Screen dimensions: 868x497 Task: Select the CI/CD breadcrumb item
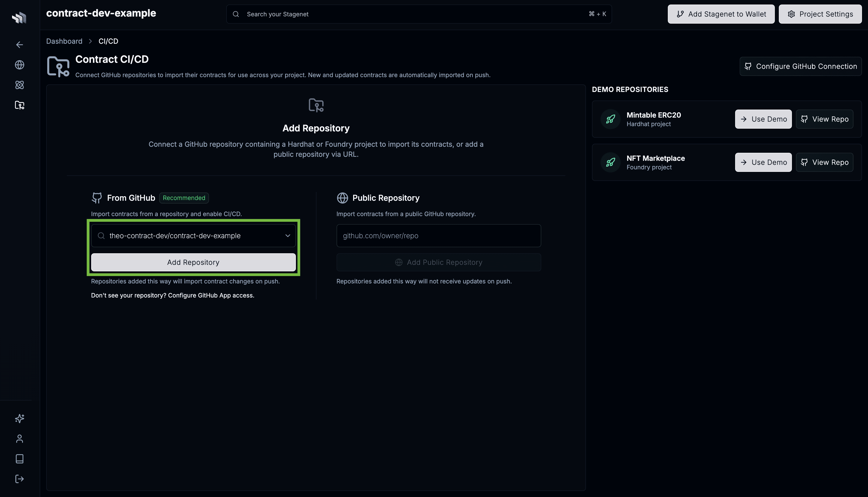tap(108, 41)
